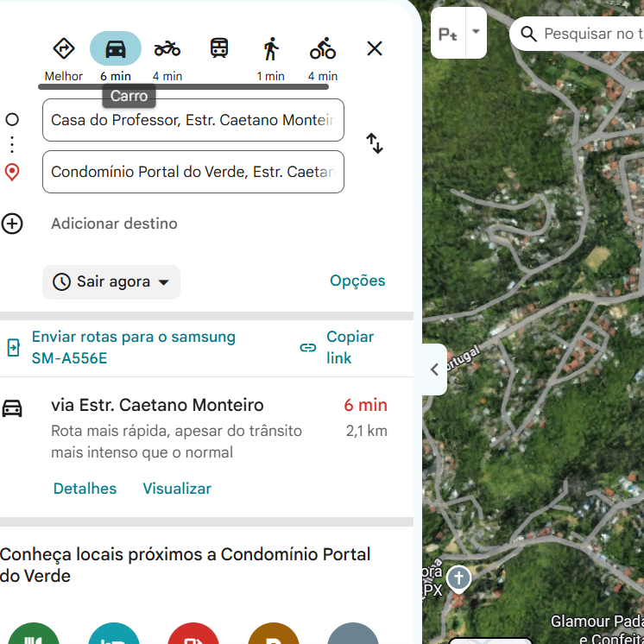Image resolution: width=644 pixels, height=644 pixels.
Task: Click the send-to-phone icon
Action: pyautogui.click(x=14, y=347)
